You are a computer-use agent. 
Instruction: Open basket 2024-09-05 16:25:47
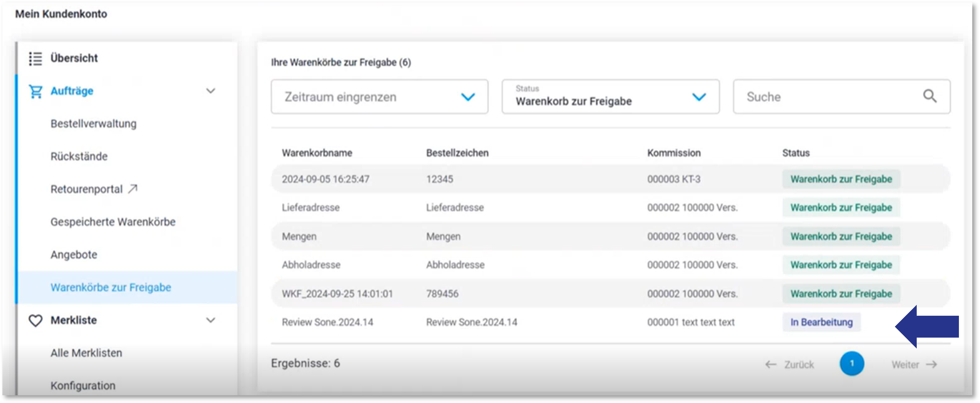pyautogui.click(x=325, y=179)
